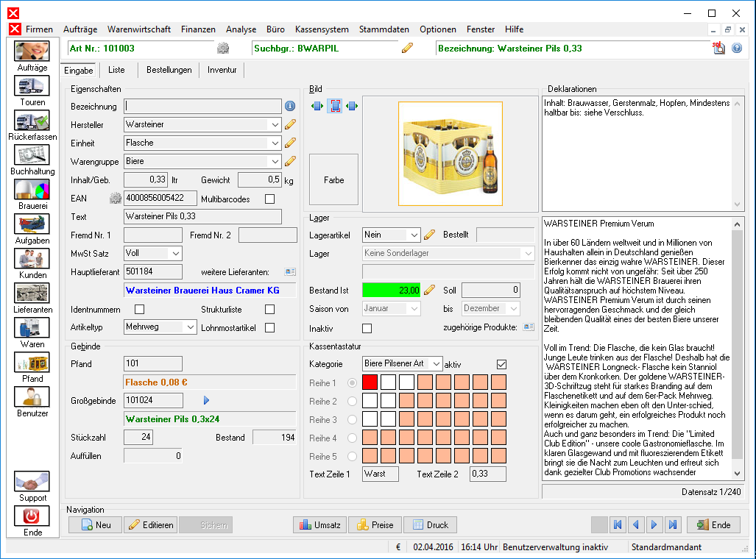This screenshot has height=559, width=756.
Task: Open the Support handshake icon
Action: (32, 482)
